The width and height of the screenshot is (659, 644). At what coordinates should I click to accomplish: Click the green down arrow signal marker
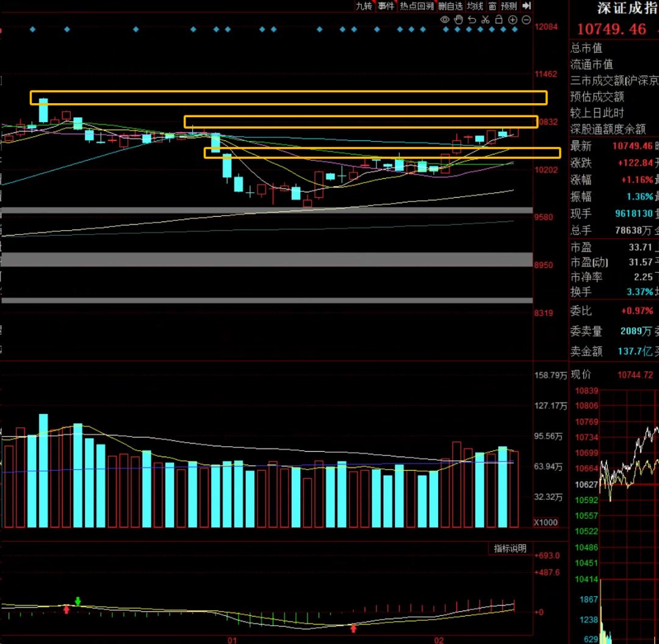coord(77,601)
